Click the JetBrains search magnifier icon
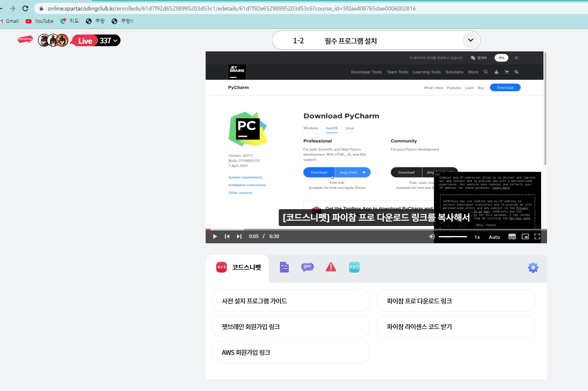The height and width of the screenshot is (391, 588). point(486,72)
